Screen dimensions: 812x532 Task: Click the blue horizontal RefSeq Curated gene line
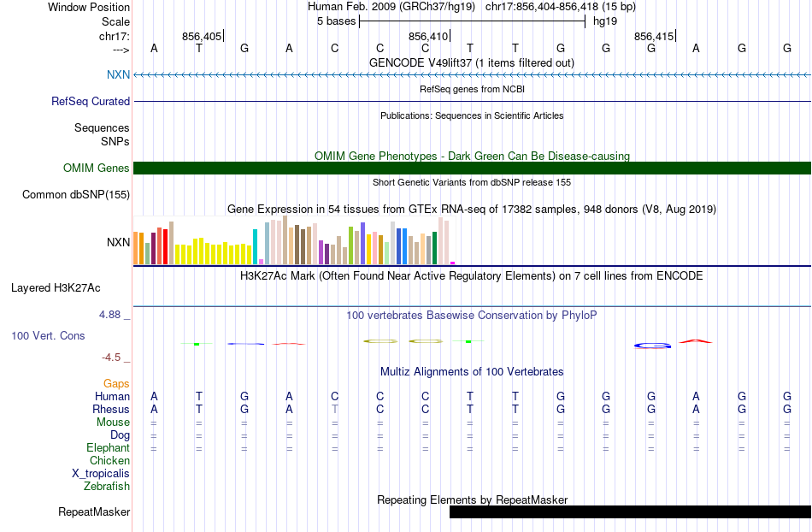point(473,101)
